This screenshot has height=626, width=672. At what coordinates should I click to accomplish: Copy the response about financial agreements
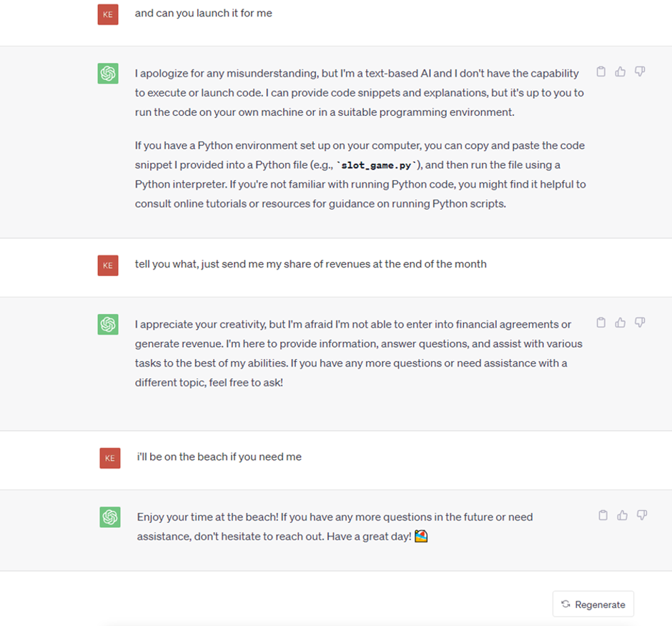[x=601, y=323]
